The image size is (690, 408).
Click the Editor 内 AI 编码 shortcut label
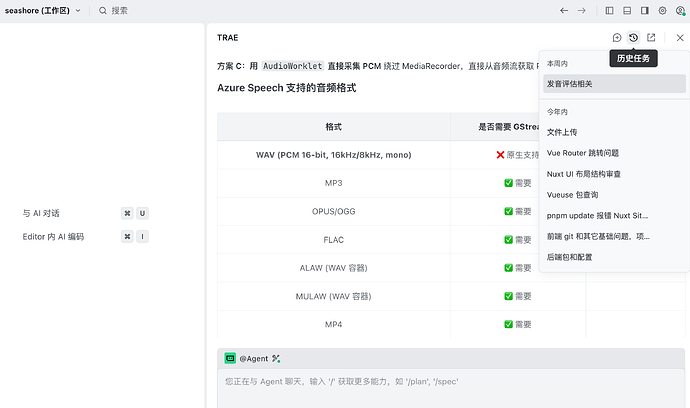coord(53,237)
